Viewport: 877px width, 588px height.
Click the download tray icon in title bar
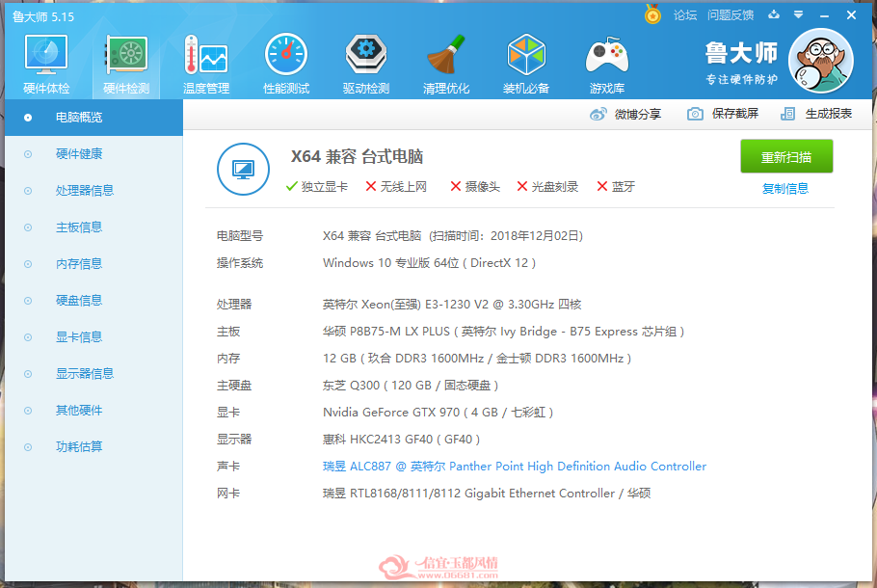(774, 14)
